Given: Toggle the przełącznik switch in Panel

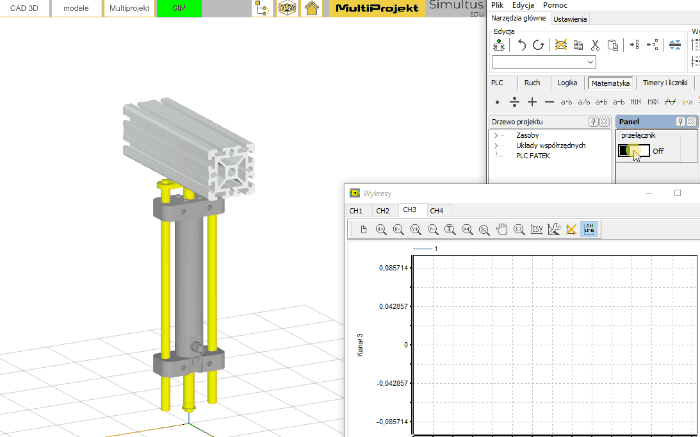Looking at the screenshot, I should coord(633,151).
